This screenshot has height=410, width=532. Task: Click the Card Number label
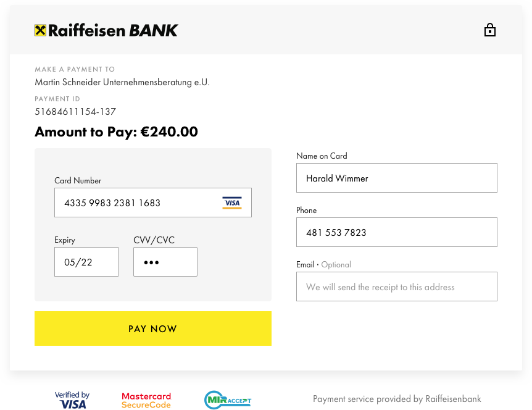[x=78, y=180]
